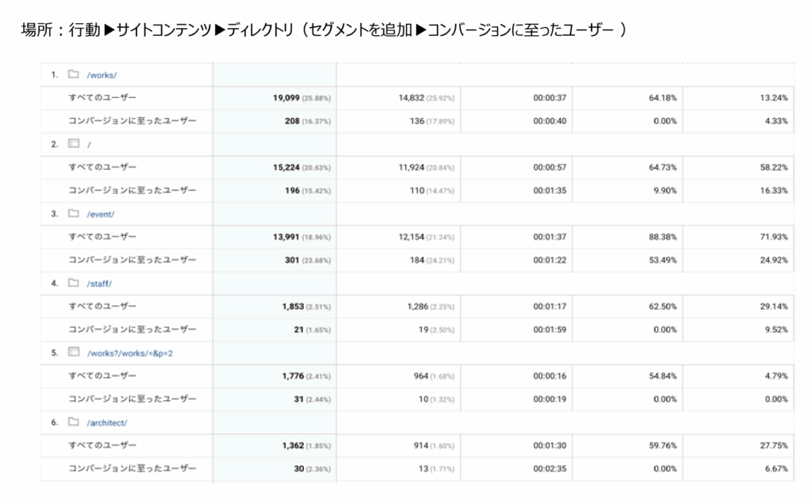This screenshot has width=812, height=504.
Task: Click the folder icon beside /architect/
Action: tap(73, 422)
